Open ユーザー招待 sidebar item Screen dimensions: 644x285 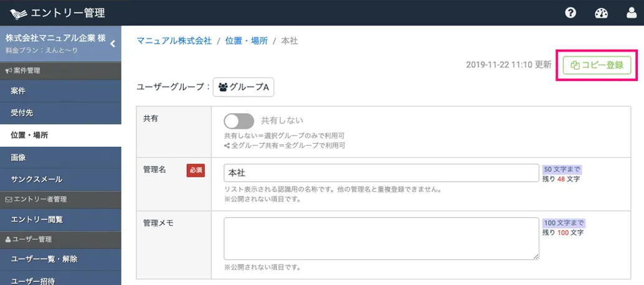click(x=32, y=279)
